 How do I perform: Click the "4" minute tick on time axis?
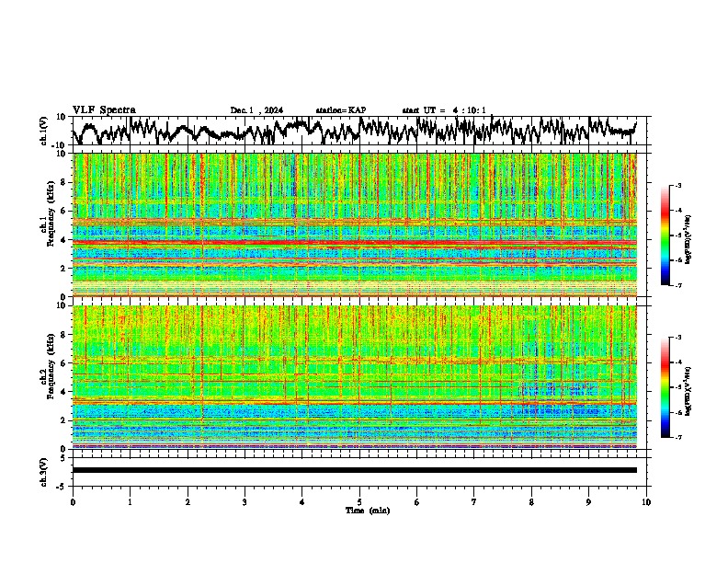301,502
